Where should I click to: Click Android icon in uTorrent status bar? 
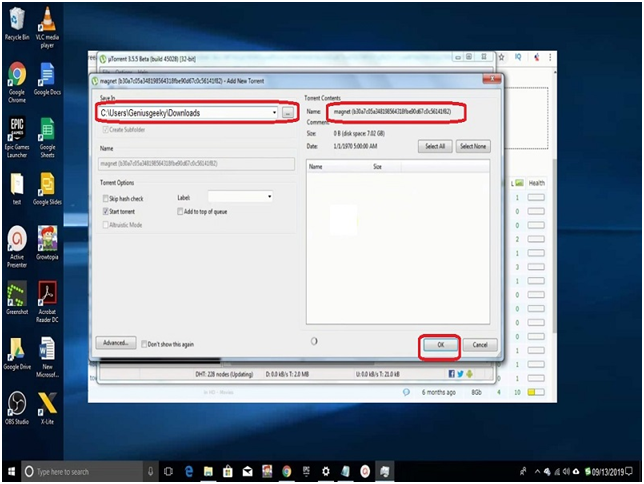[x=469, y=373]
